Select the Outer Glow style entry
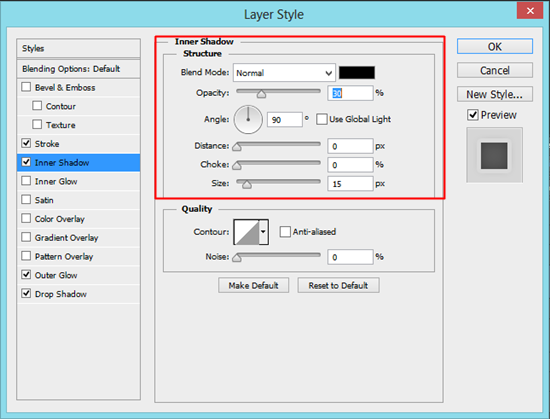The width and height of the screenshot is (550, 419). (78, 275)
